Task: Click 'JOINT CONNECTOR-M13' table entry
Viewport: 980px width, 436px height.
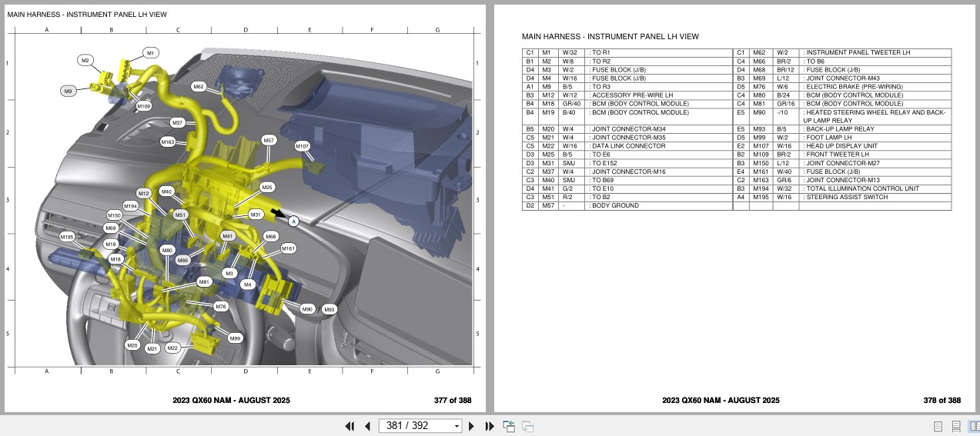Action: (842, 181)
